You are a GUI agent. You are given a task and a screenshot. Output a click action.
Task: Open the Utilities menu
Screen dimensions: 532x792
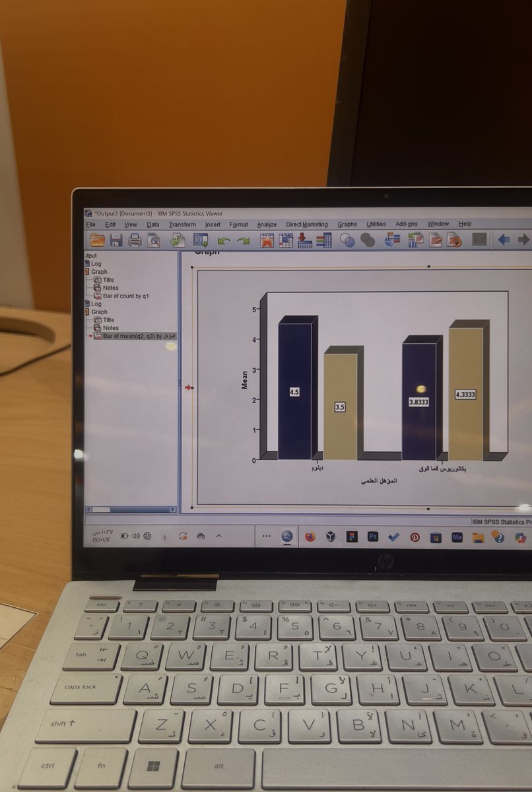pos(376,224)
